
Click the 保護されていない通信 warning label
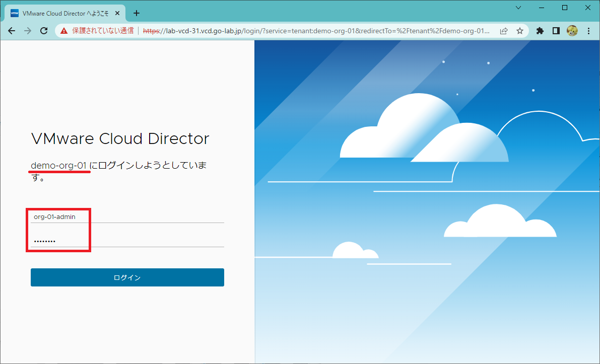coord(103,31)
